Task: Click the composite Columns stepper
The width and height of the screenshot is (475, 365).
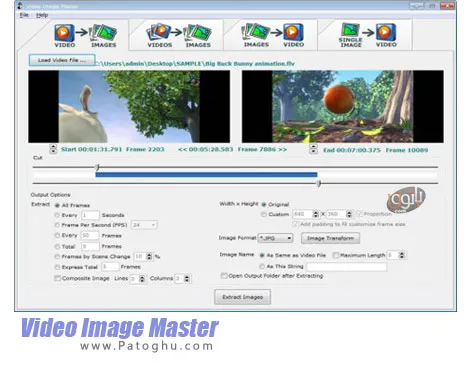Action: point(187,279)
